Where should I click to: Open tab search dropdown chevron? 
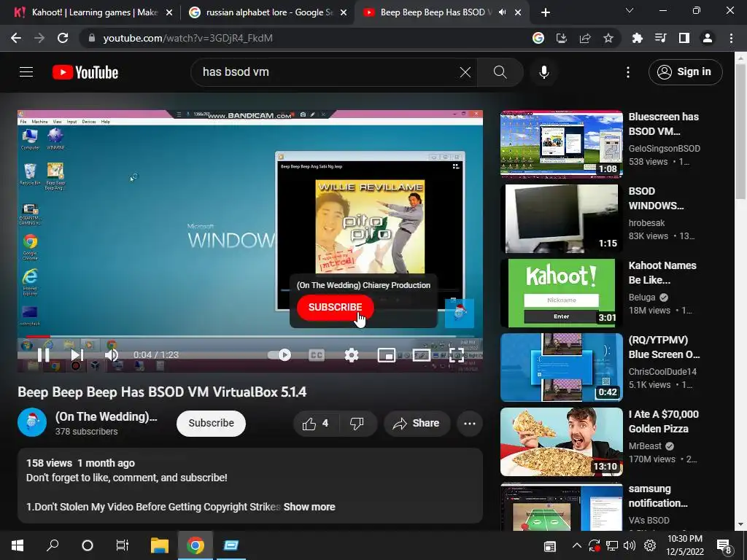click(630, 10)
